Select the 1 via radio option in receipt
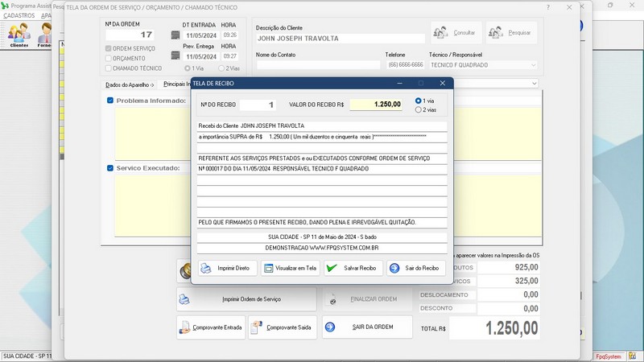This screenshot has width=644, height=362. click(x=419, y=101)
